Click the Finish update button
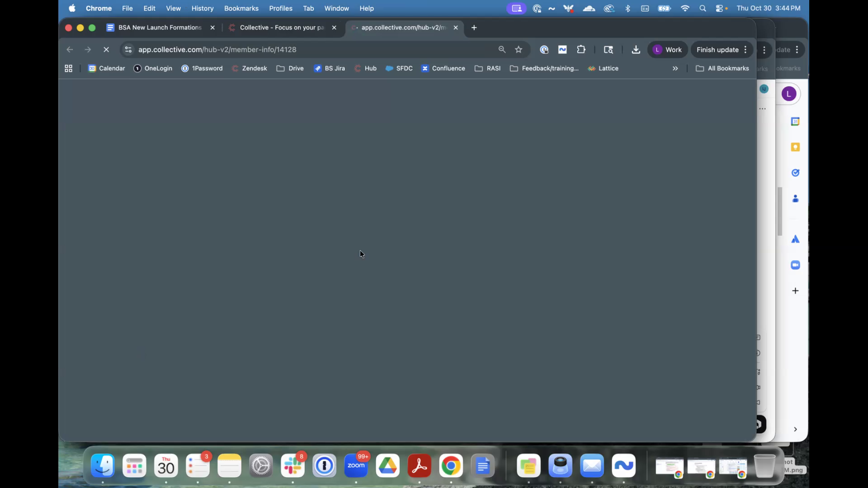 tap(717, 50)
